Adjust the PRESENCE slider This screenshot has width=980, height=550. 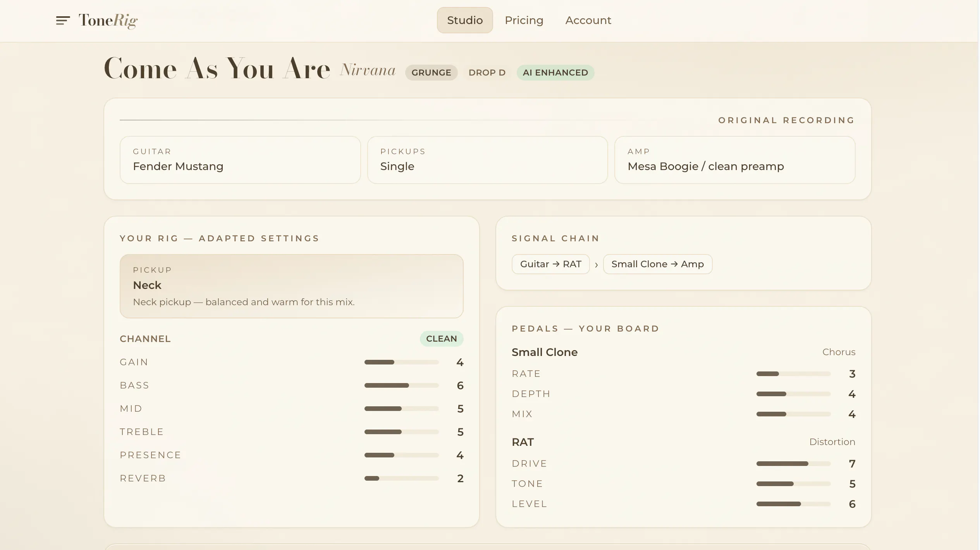(402, 455)
